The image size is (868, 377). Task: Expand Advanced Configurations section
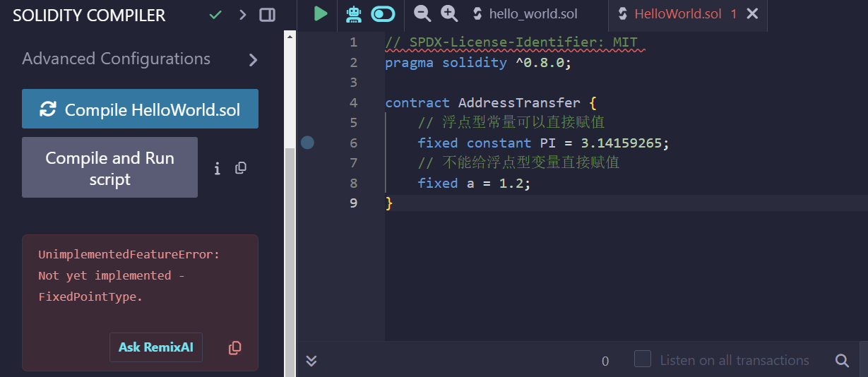[x=253, y=60]
